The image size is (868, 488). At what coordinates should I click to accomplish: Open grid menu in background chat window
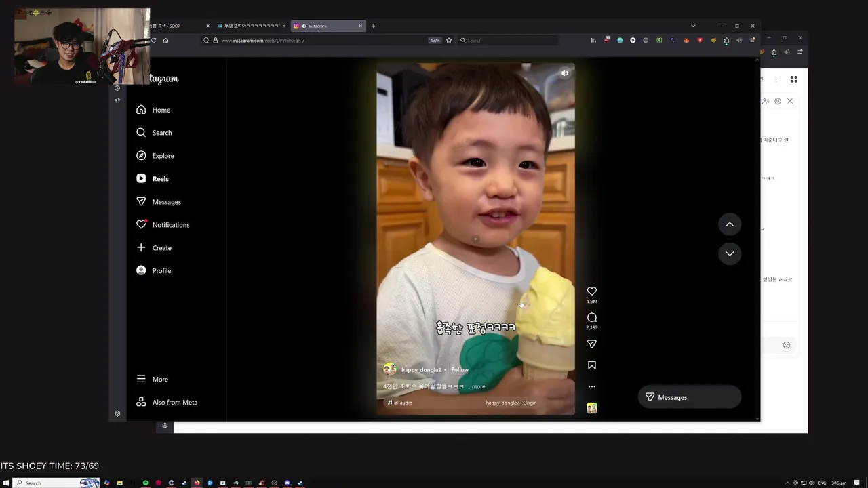click(x=793, y=79)
